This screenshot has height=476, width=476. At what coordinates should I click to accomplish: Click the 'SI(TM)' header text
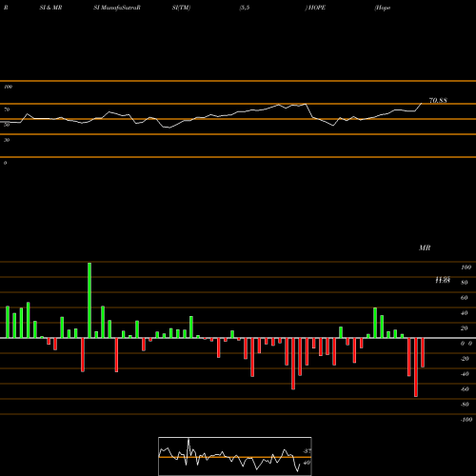(x=181, y=8)
